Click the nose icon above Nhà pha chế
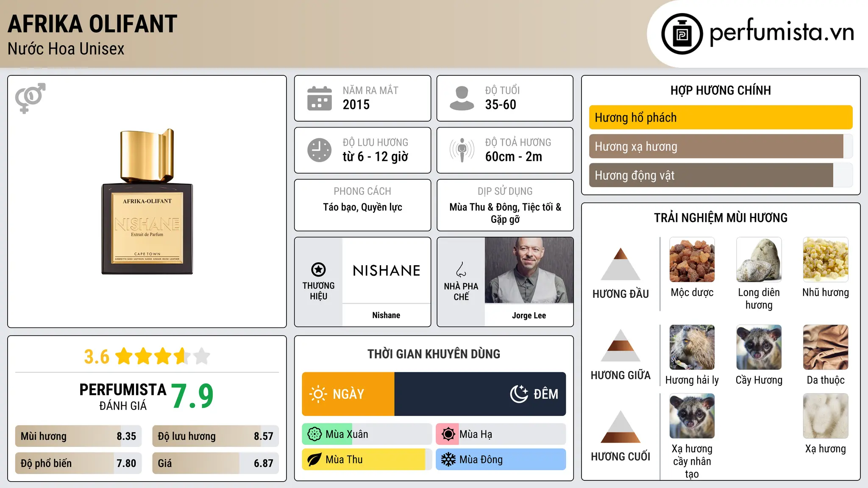868x488 pixels. 461,269
